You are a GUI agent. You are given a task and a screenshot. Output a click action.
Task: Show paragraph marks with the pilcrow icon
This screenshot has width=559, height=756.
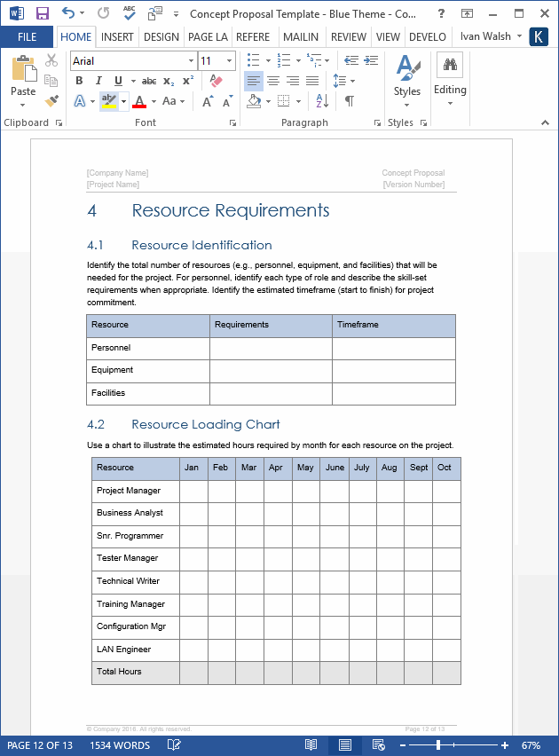point(350,101)
